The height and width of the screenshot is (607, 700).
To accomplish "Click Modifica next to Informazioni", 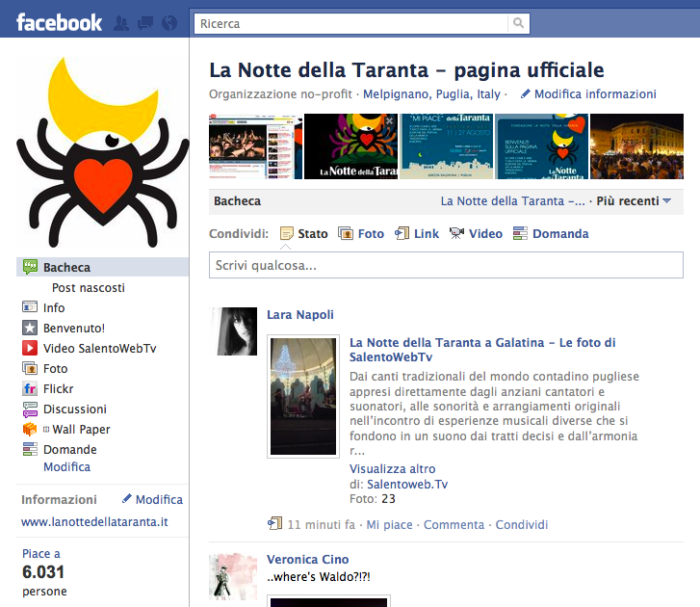I will click(x=159, y=500).
